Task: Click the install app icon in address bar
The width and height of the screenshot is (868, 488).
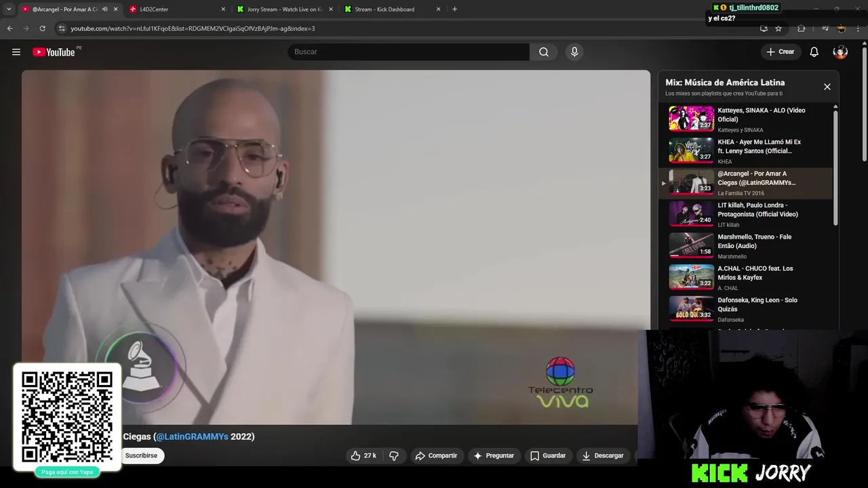Action: [764, 28]
